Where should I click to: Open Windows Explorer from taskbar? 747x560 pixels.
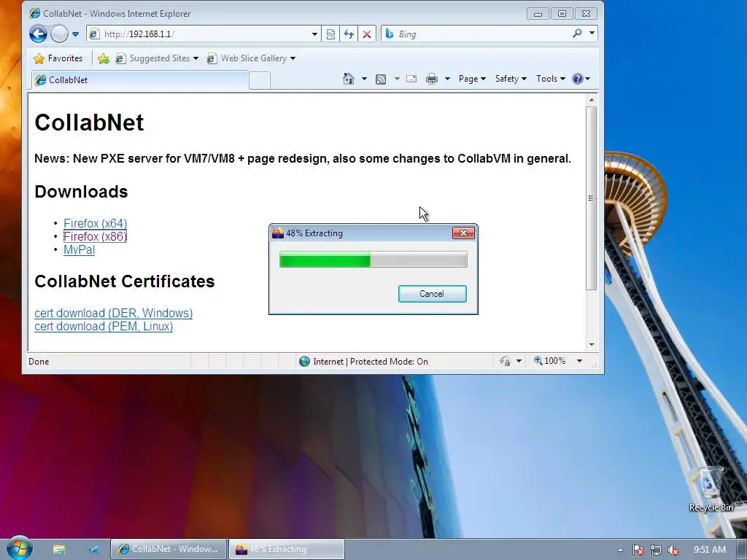coord(59,550)
